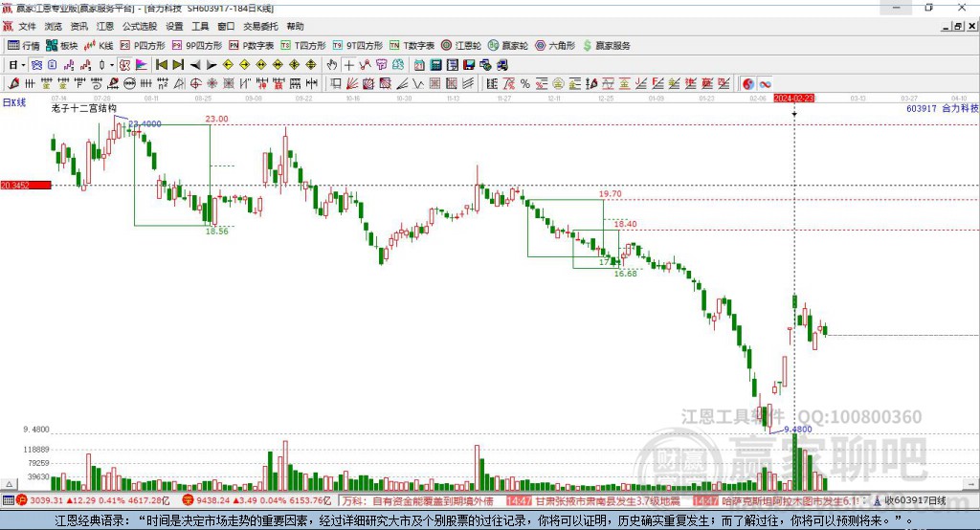Screen dimensions: 980x530
Task: Open the 资讯 menu
Action: [78, 26]
